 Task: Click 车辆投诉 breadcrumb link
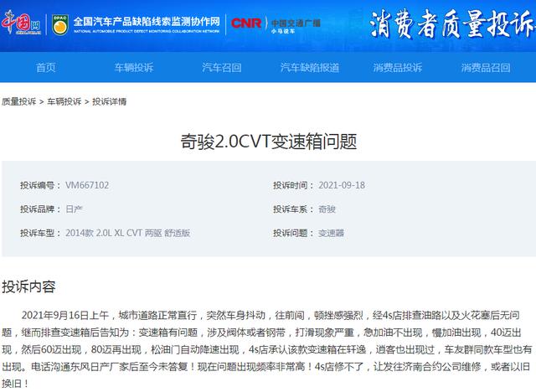(64, 101)
